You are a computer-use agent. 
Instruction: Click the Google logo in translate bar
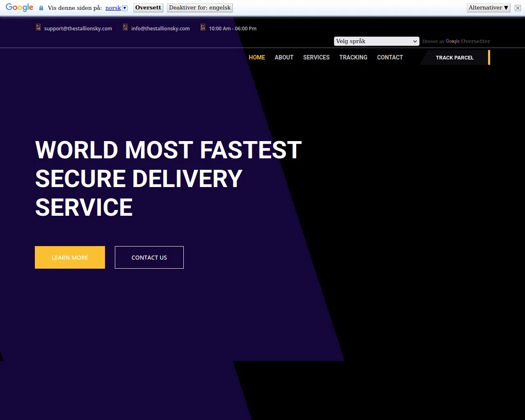click(x=19, y=8)
